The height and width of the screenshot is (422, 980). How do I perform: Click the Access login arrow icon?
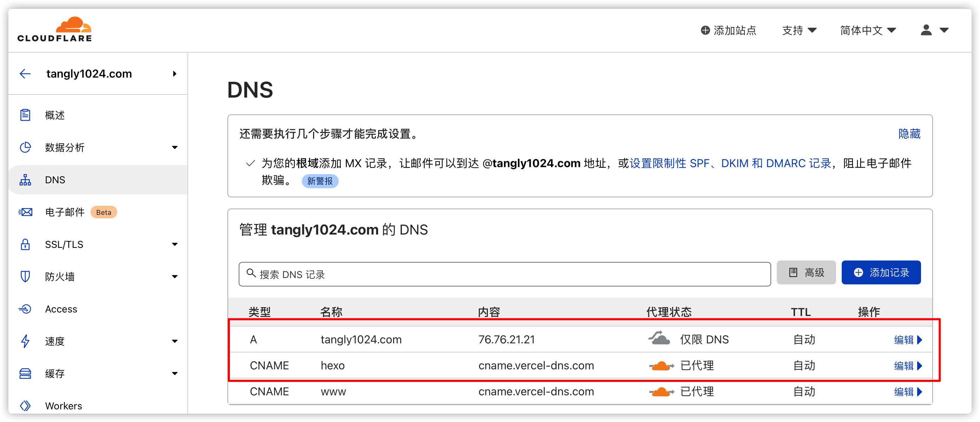click(25, 309)
